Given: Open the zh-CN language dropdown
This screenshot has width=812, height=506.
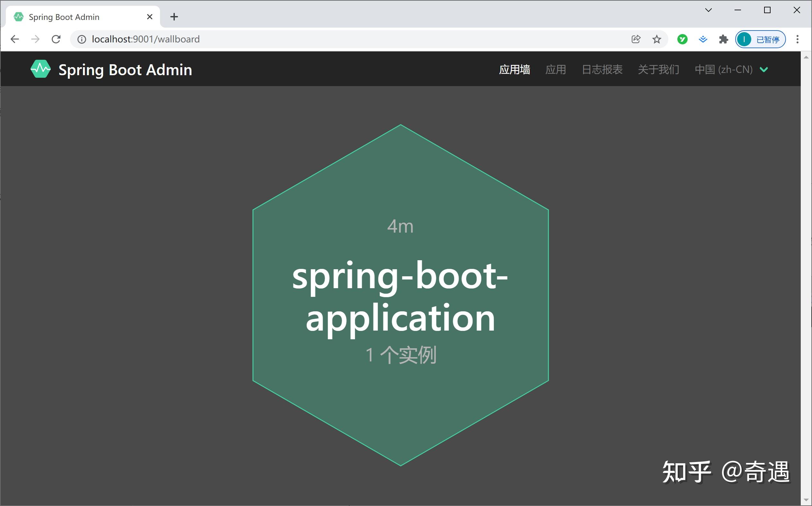Looking at the screenshot, I should pos(731,70).
